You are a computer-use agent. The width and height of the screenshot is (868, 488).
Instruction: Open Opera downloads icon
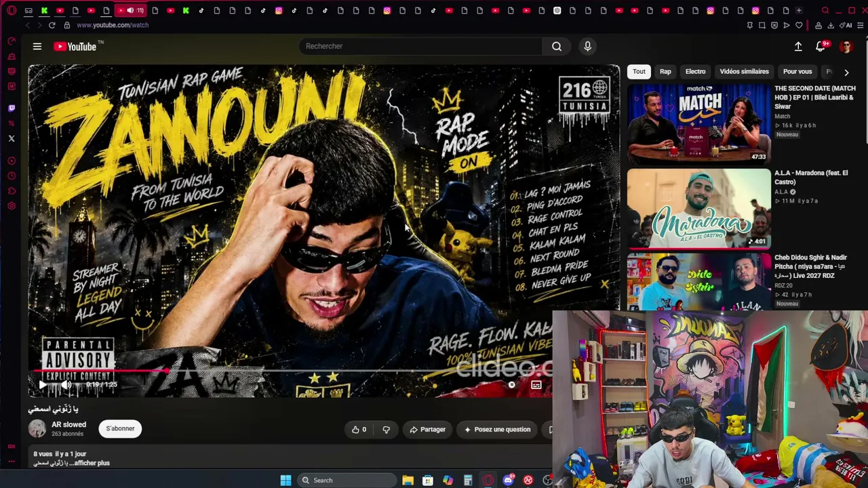pos(831,25)
